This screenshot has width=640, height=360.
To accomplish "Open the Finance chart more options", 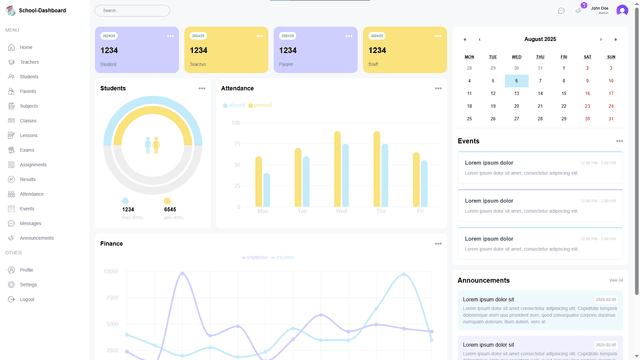I will point(438,244).
